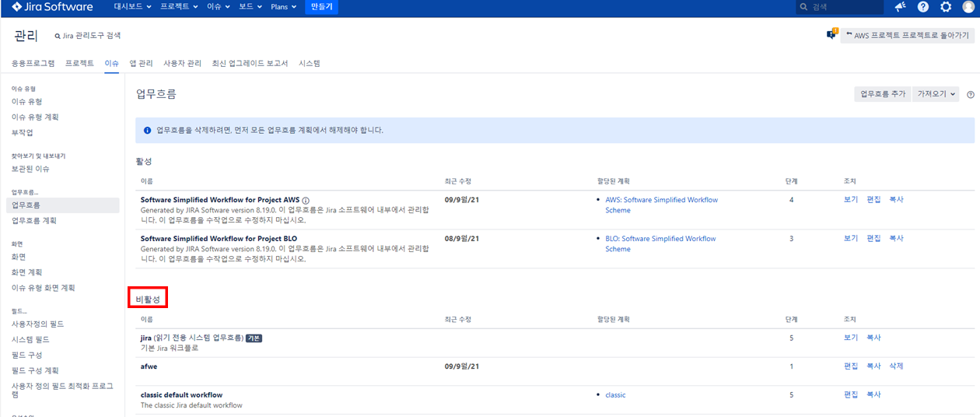Open 이슈 유형 in the sidebar
980x417 pixels.
(26, 102)
